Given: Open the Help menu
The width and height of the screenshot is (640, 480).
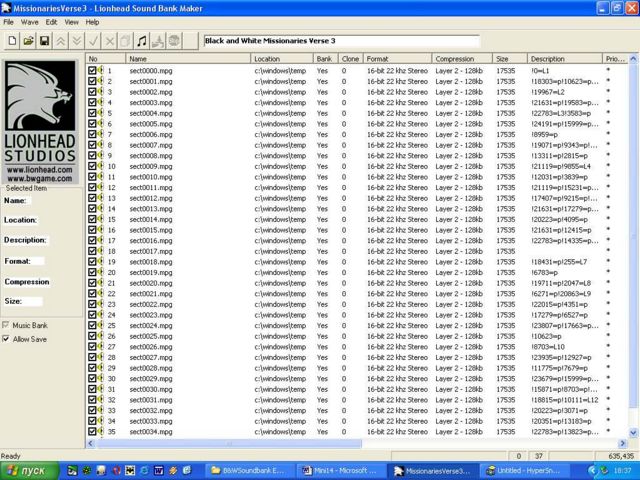Looking at the screenshot, I should click(x=92, y=22).
